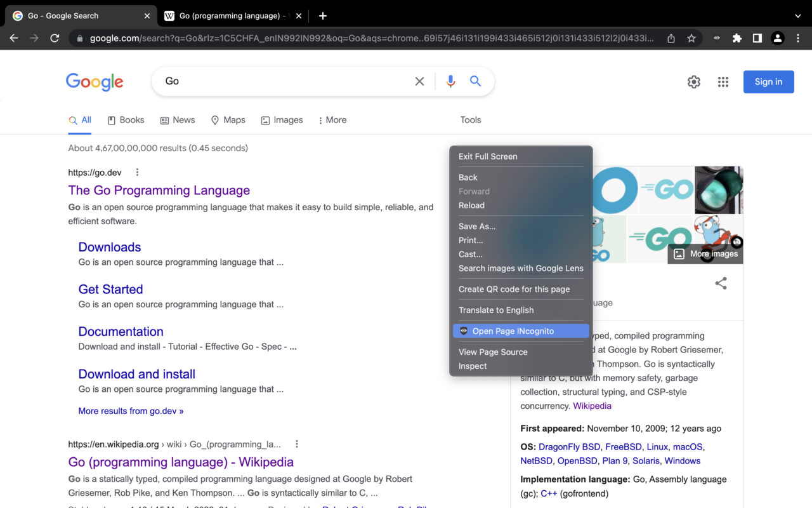Choose Reload in the context menu
The width and height of the screenshot is (812, 508).
pos(521,205)
